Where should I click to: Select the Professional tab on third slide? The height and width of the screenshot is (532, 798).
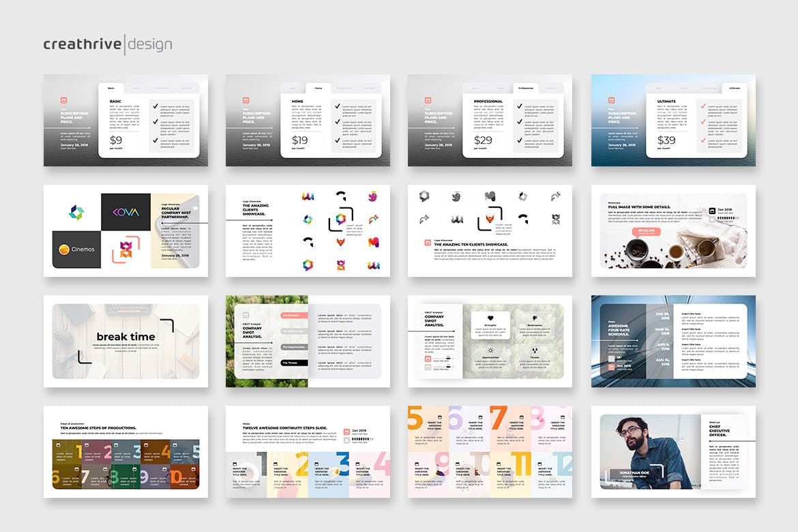(526, 88)
